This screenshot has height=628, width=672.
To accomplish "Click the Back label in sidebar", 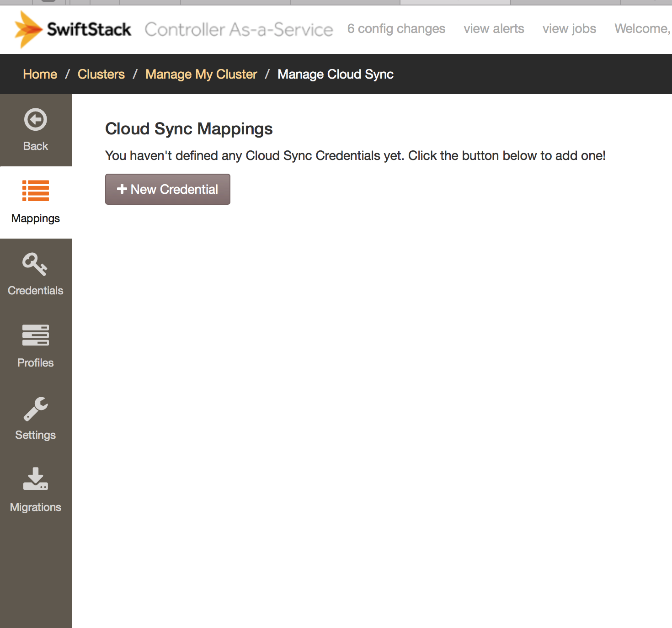I will pos(36,146).
